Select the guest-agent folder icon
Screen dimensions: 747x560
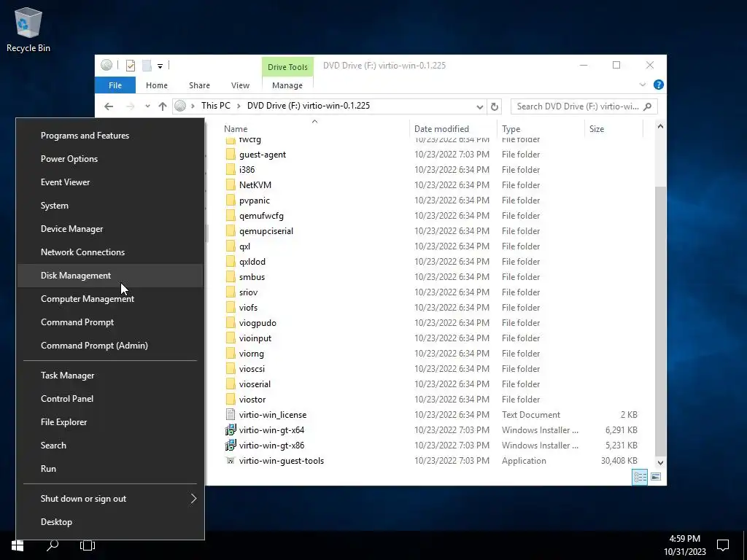coord(231,155)
